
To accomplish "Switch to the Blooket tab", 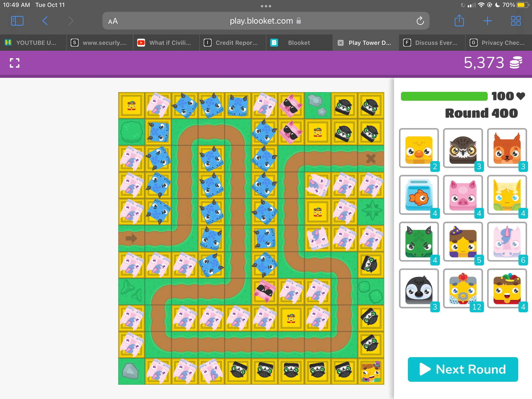I will coord(299,43).
